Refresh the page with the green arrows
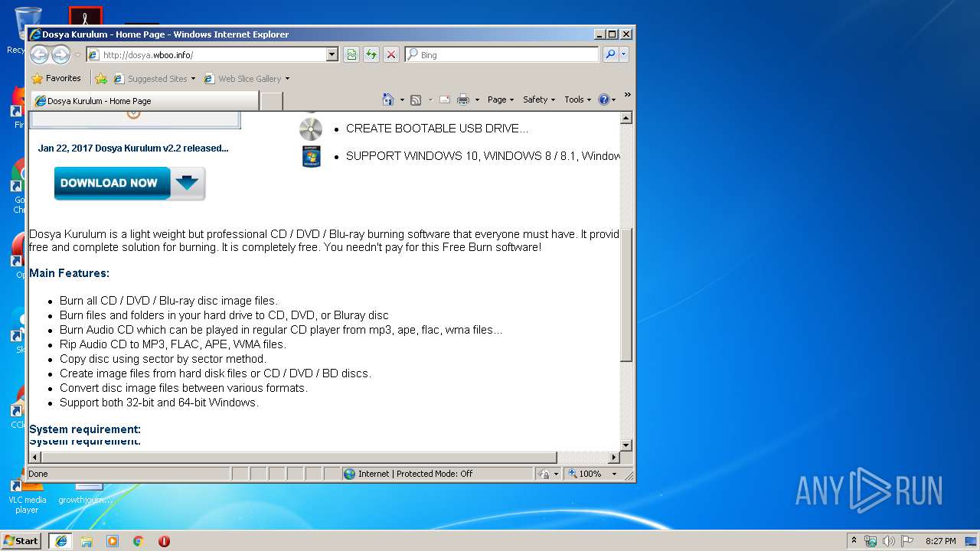The width and height of the screenshot is (980, 551). pos(371,54)
